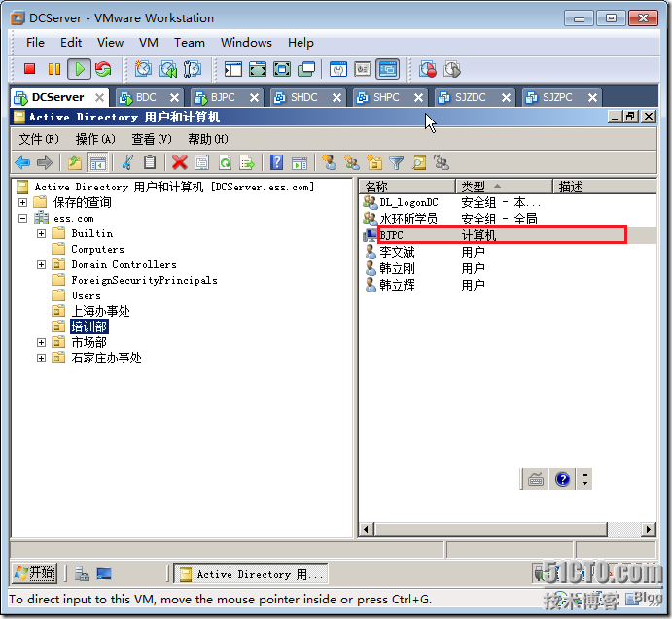This screenshot has height=619, width=672.
Task: Click the language bar help icon
Action: pos(562,479)
